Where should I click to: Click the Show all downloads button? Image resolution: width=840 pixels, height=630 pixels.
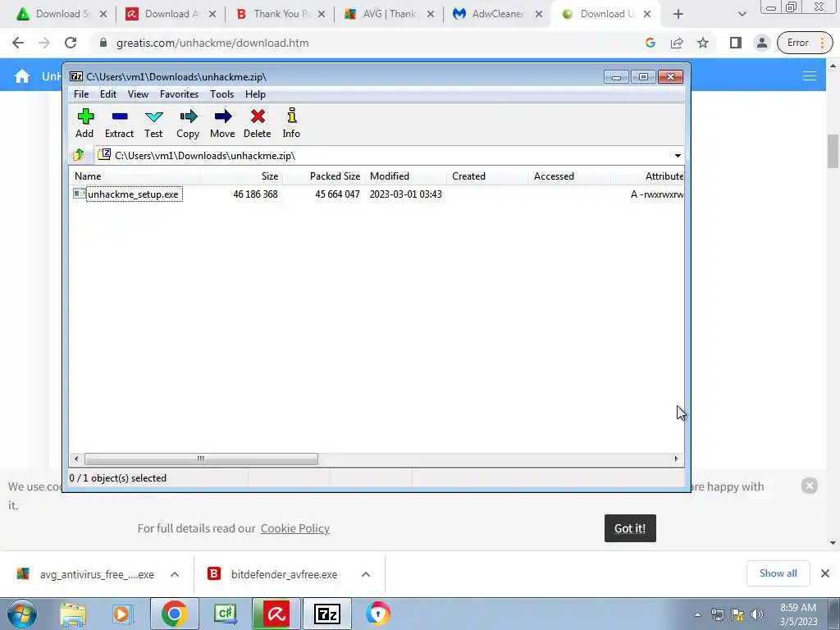(x=778, y=573)
